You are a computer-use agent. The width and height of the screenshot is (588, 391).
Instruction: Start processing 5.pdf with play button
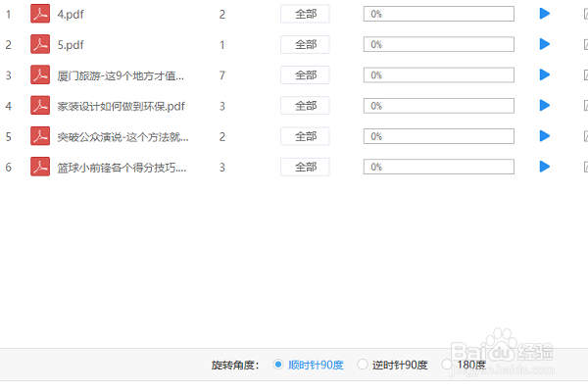click(545, 44)
